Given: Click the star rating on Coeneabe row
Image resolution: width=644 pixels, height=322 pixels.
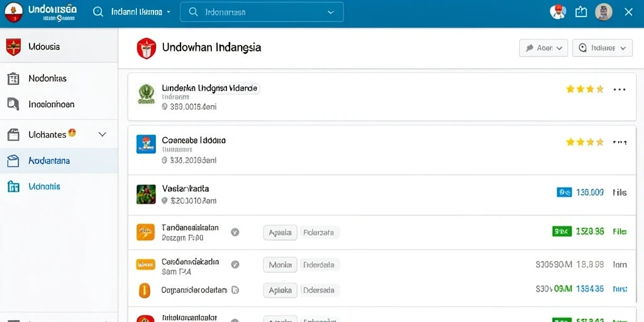Looking at the screenshot, I should point(585,142).
